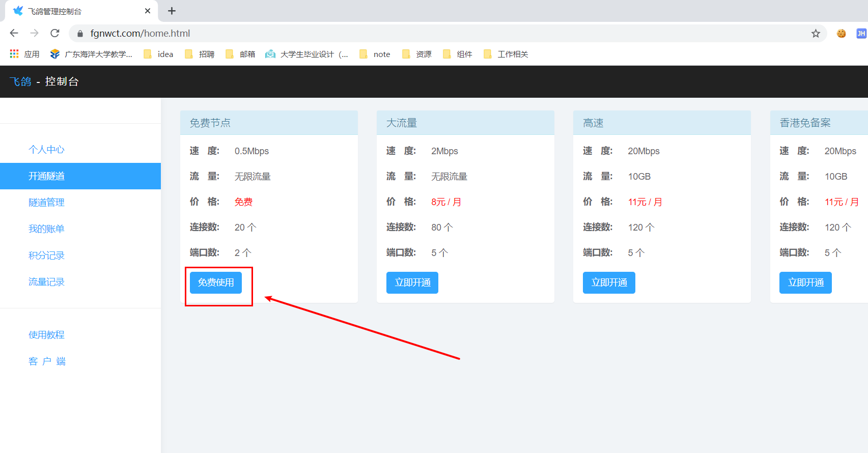Click the 20 个 connections value

245,228
